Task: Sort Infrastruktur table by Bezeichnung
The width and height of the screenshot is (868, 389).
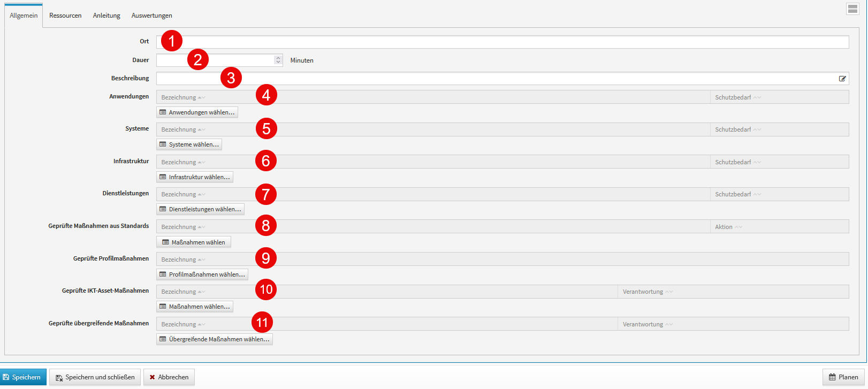Action: tap(183, 162)
